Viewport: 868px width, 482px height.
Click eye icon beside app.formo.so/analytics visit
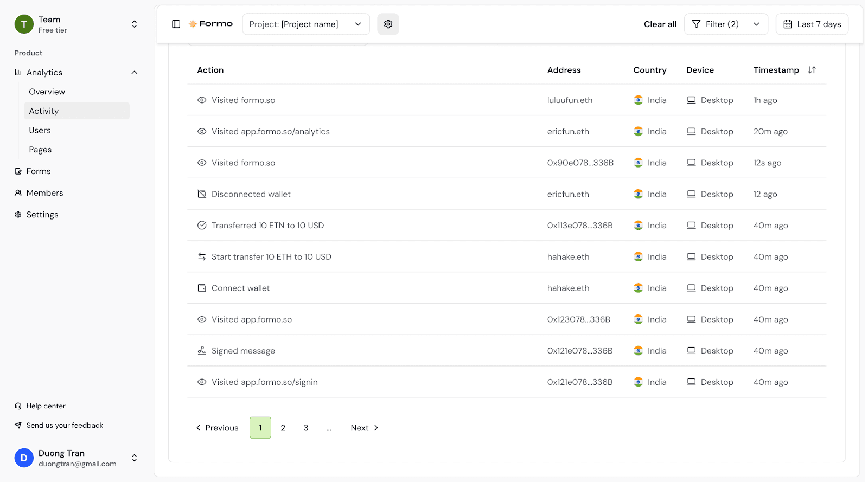pos(202,131)
